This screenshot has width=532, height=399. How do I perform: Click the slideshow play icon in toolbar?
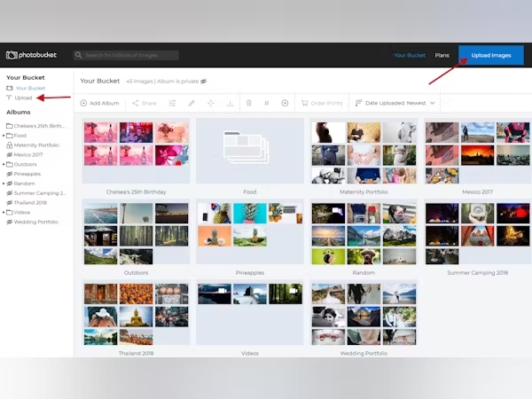tap(285, 103)
